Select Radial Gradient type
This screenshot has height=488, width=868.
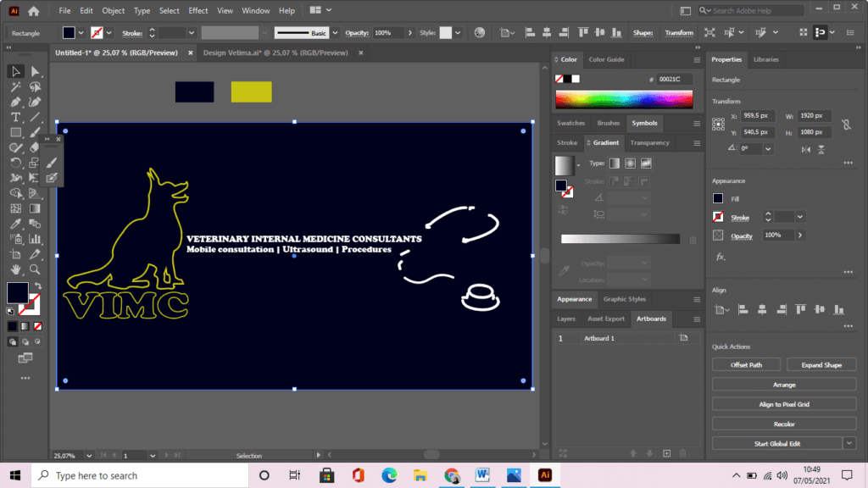coord(630,164)
